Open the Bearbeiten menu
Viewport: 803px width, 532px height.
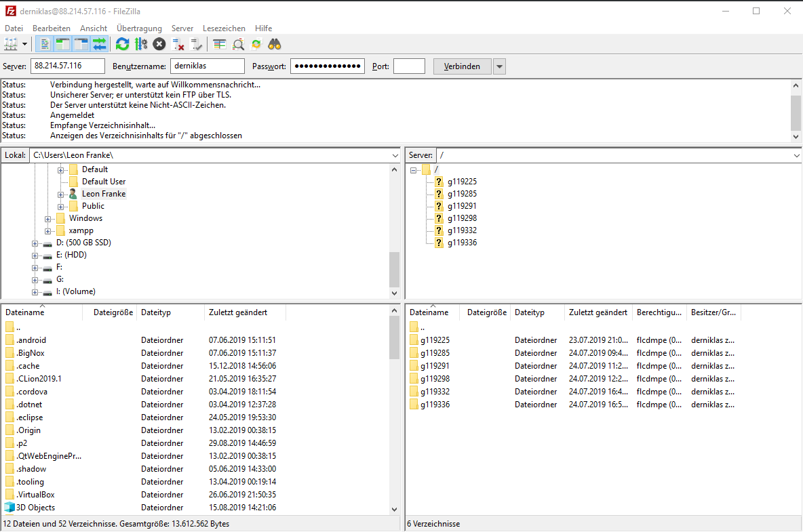click(52, 28)
